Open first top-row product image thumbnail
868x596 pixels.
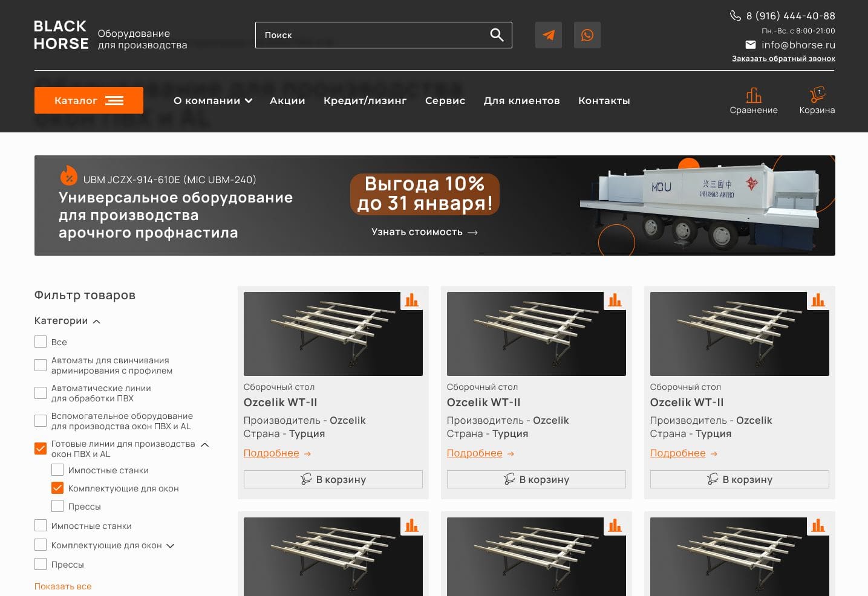[333, 334]
